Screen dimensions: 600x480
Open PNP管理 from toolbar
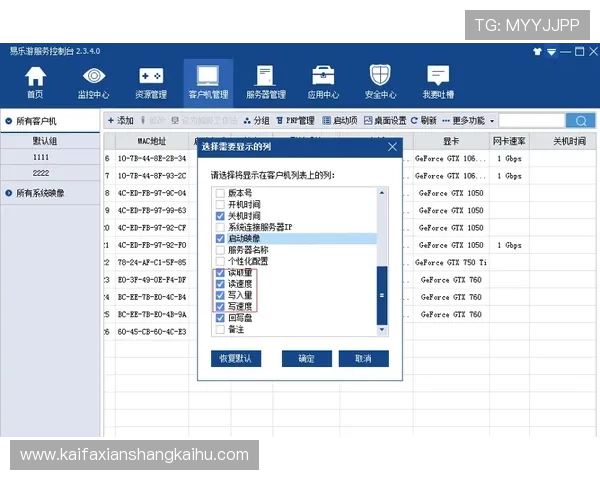coord(295,121)
